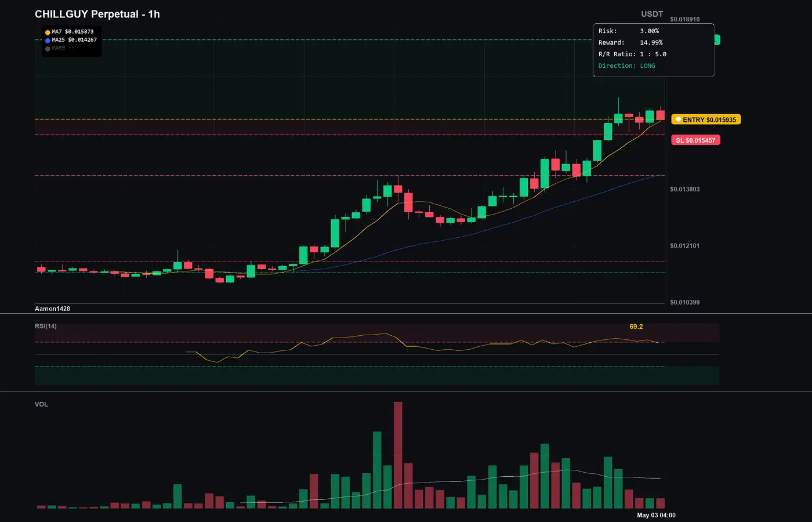Select the green take-profit tag on the price axis

point(717,39)
